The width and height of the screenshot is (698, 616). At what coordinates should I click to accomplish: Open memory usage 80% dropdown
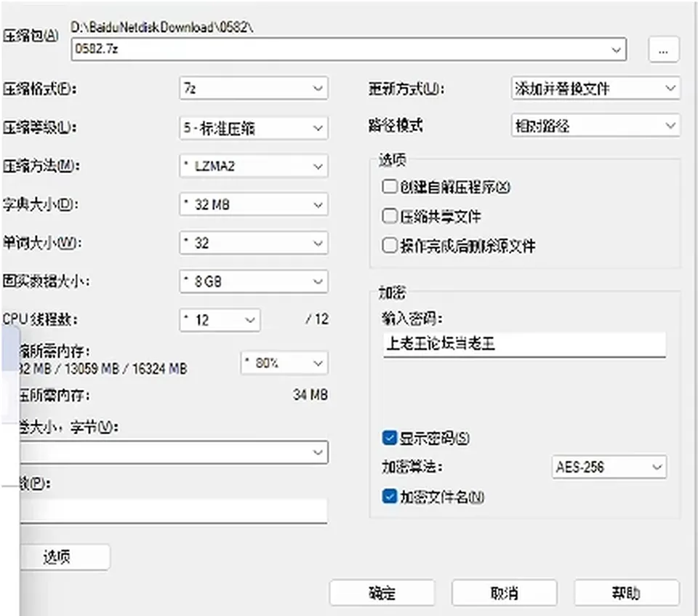click(284, 363)
